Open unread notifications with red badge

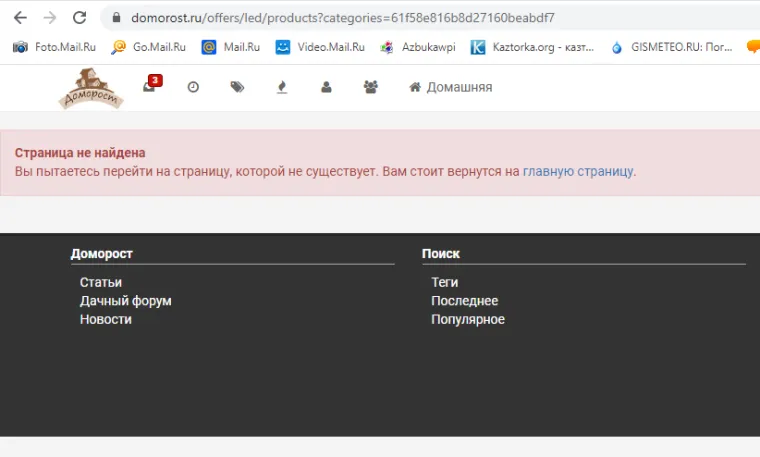tap(150, 87)
